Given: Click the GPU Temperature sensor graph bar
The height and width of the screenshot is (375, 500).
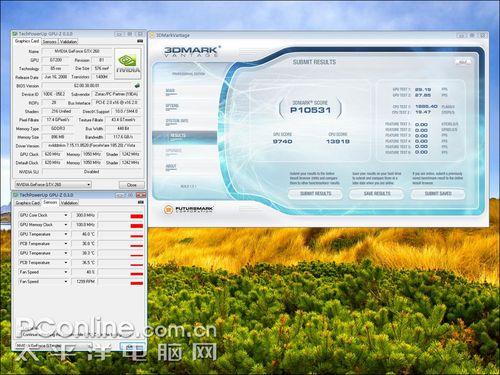Looking at the screenshot, I should click(x=120, y=234).
